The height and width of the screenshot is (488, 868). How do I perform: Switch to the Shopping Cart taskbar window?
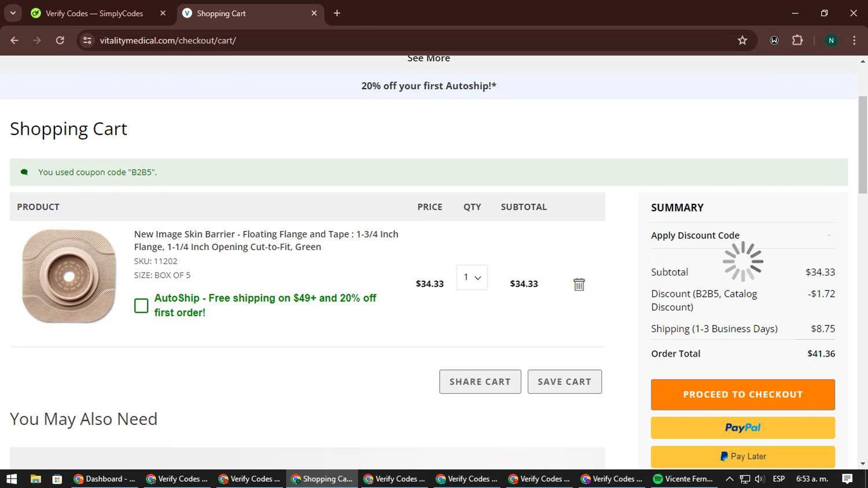(x=322, y=479)
